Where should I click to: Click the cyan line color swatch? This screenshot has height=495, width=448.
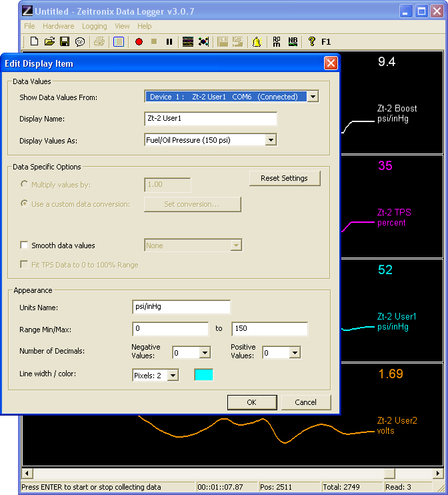[204, 375]
